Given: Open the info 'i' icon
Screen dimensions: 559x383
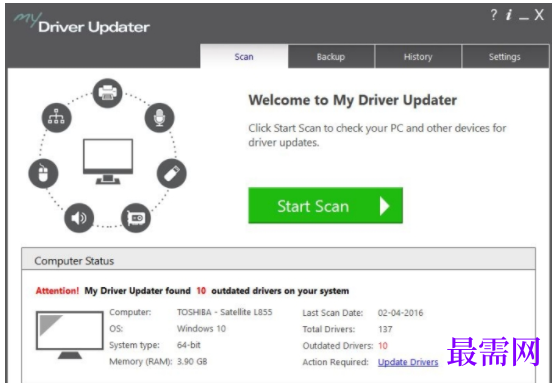Looking at the screenshot, I should coord(509,15).
